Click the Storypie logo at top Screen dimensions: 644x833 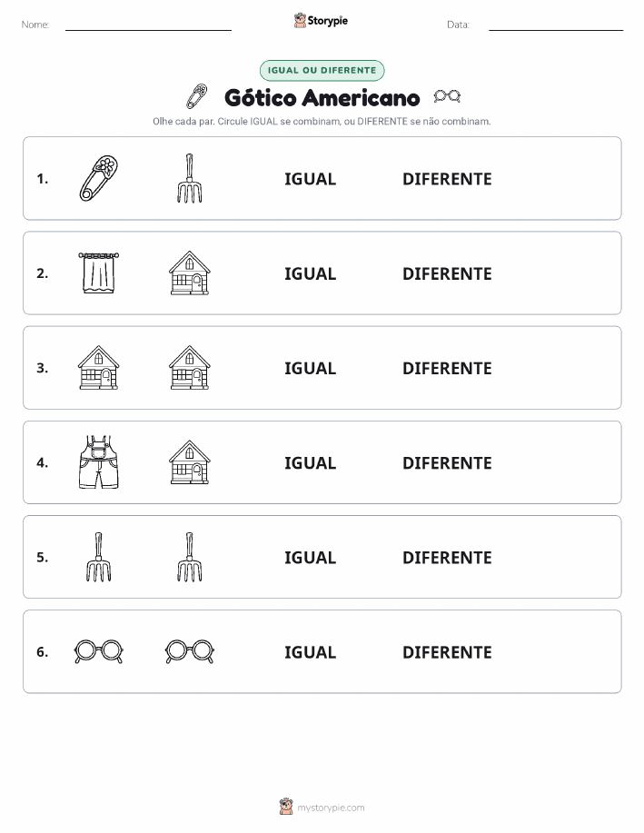coord(321,21)
